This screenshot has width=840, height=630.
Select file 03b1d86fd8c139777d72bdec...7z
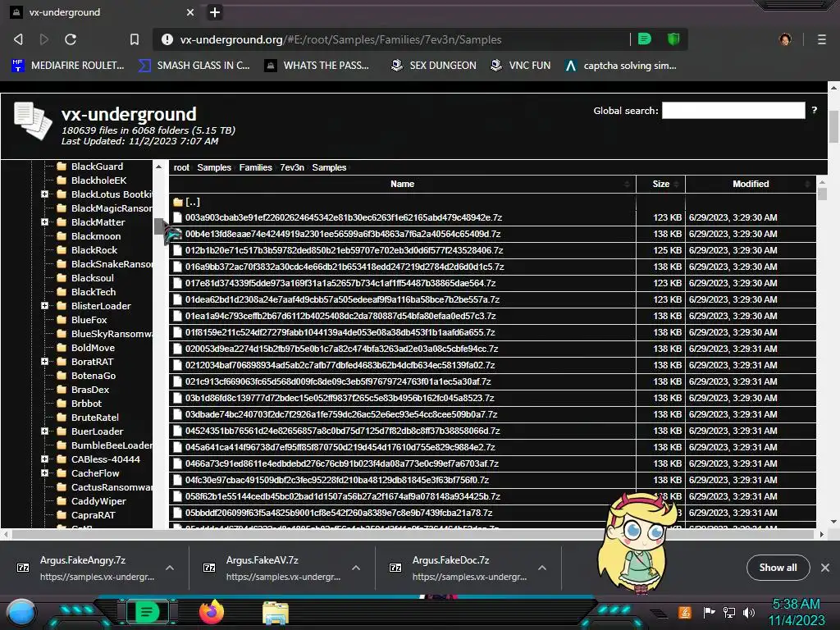click(340, 398)
